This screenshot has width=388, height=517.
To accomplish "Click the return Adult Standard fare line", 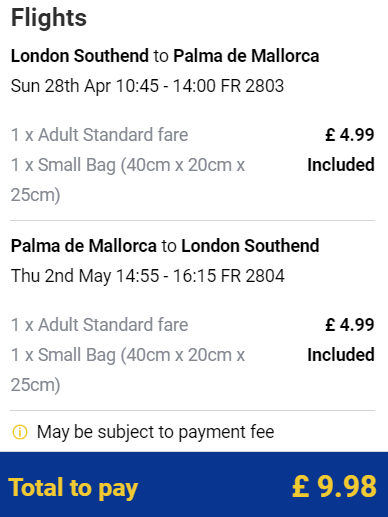I will click(99, 325).
